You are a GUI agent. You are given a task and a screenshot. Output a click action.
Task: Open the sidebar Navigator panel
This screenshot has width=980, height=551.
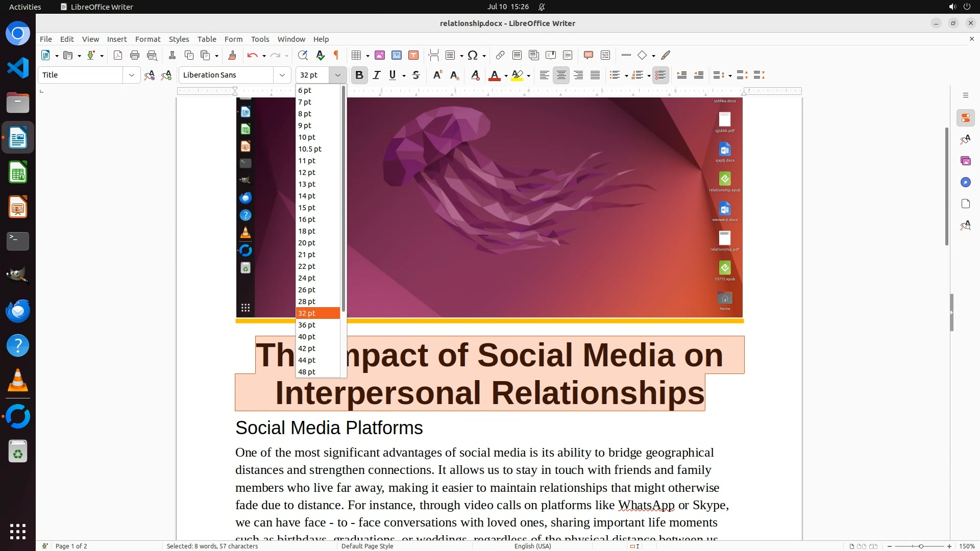click(965, 183)
